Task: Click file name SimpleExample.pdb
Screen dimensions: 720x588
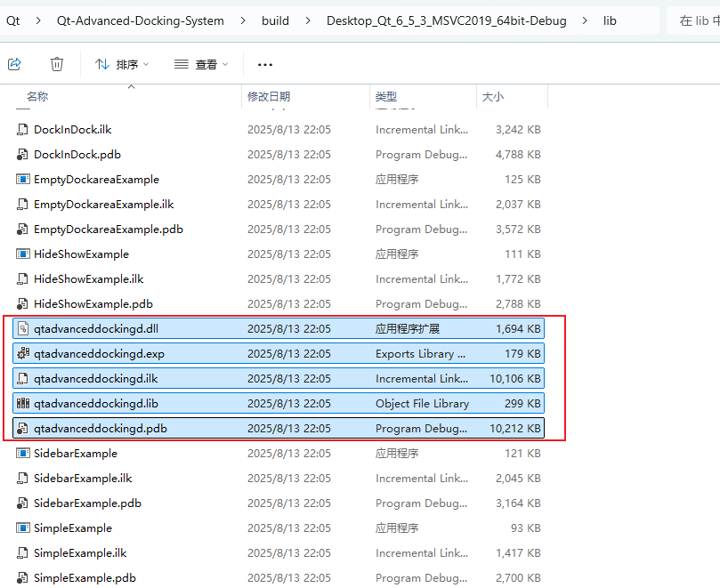Action: (x=85, y=578)
